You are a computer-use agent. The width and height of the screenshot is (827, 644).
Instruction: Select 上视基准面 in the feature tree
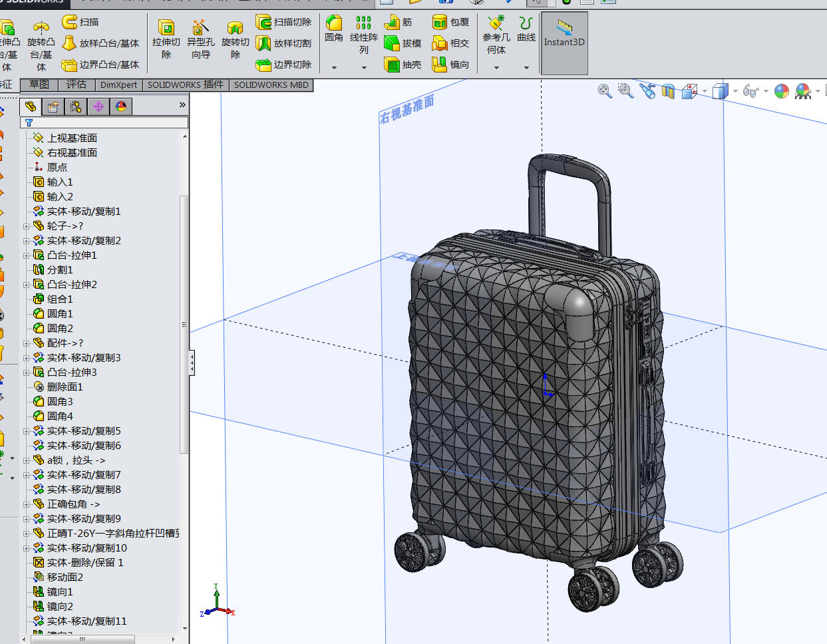click(72, 138)
